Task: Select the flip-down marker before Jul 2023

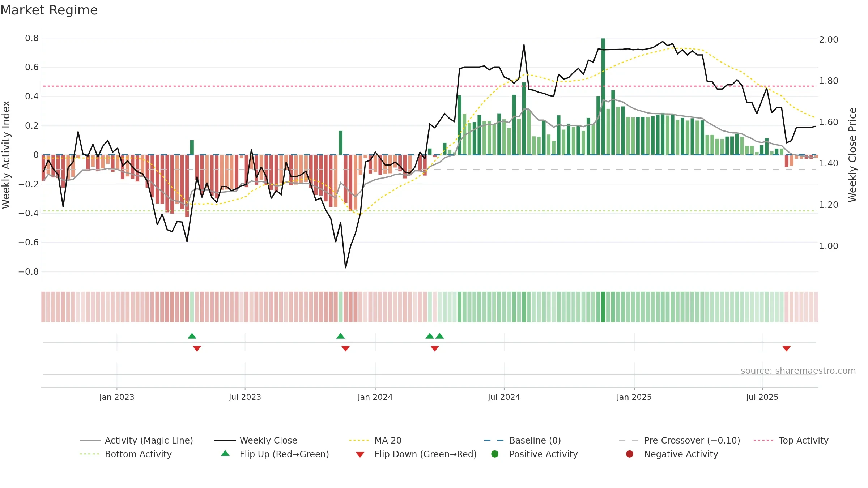Action: 197,348
